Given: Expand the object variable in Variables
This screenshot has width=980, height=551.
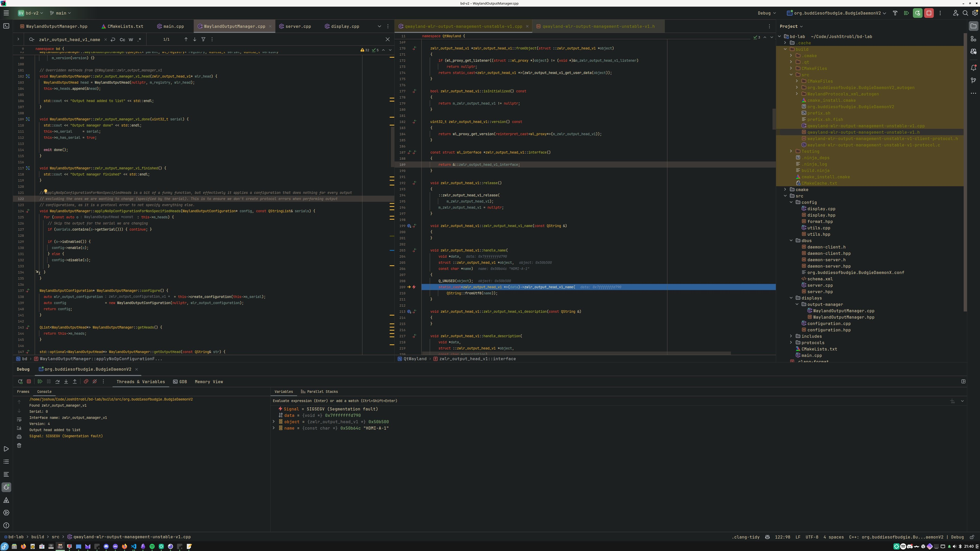Looking at the screenshot, I should pyautogui.click(x=274, y=422).
